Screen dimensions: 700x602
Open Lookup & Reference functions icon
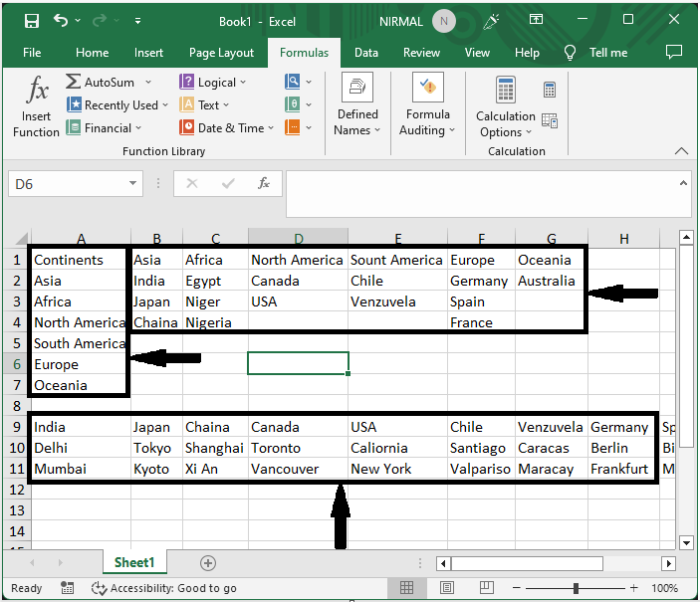(293, 82)
